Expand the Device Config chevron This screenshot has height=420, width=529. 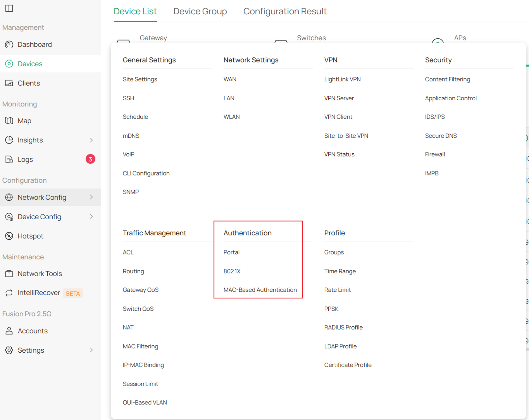point(92,217)
